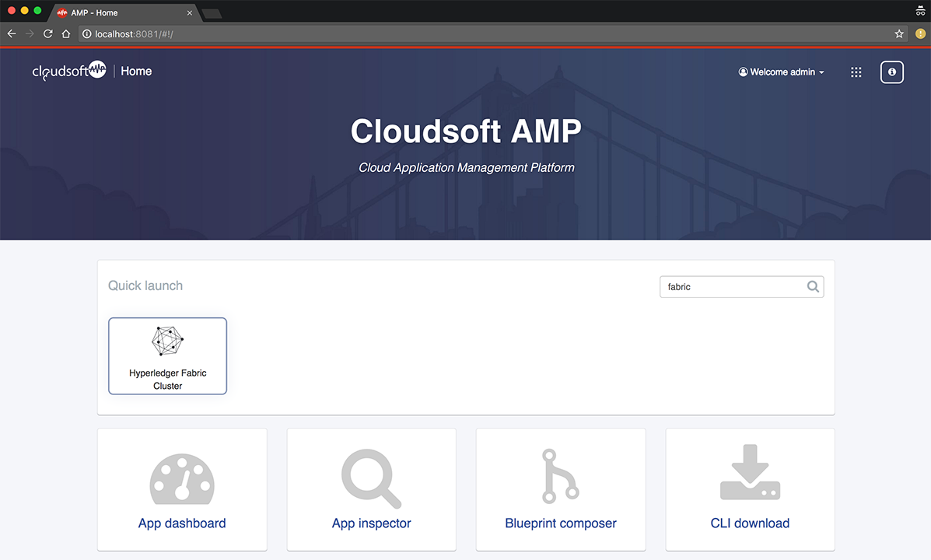
Task: Click the search magnifier in Quick launch
Action: 813,287
